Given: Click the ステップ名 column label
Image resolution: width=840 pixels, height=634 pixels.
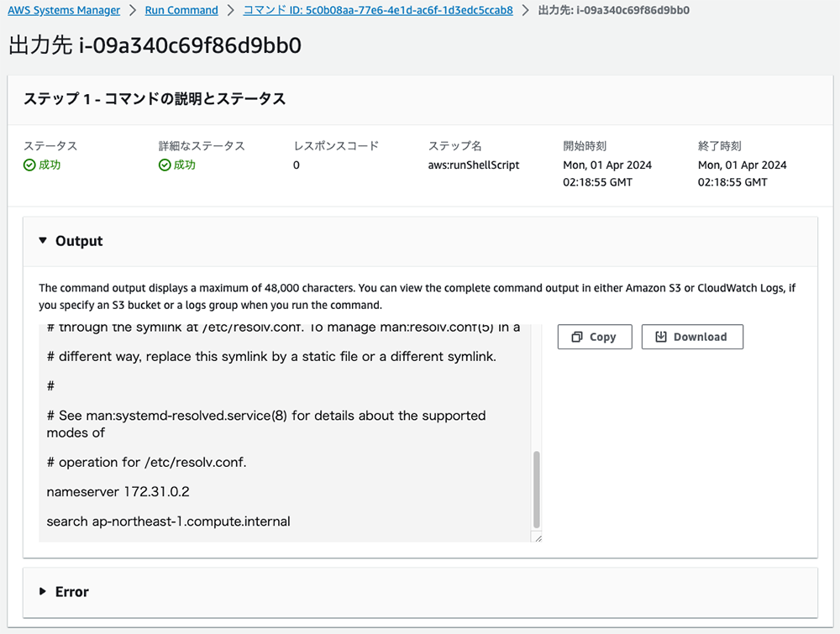Looking at the screenshot, I should (454, 145).
